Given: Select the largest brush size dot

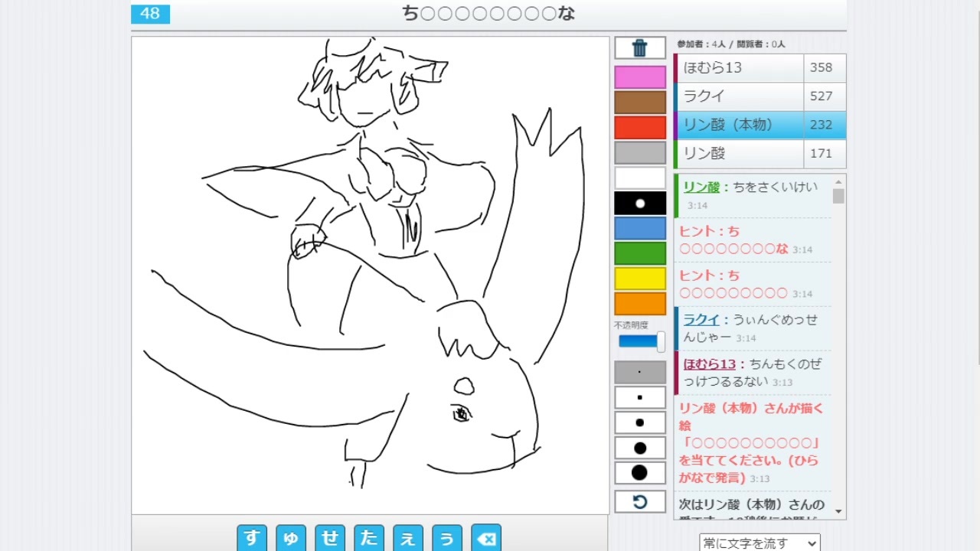Looking at the screenshot, I should (x=640, y=473).
